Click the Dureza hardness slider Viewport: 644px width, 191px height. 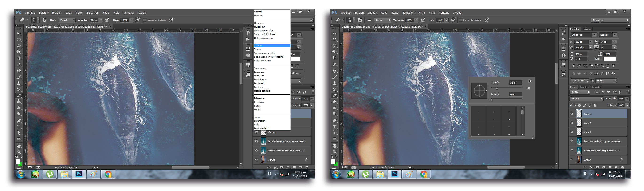(507, 99)
